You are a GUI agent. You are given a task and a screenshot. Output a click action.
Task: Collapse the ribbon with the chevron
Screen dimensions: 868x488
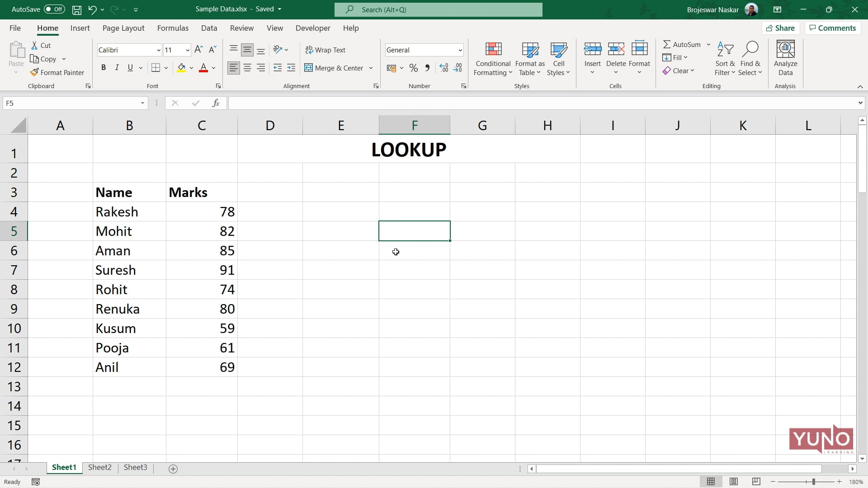tap(860, 86)
